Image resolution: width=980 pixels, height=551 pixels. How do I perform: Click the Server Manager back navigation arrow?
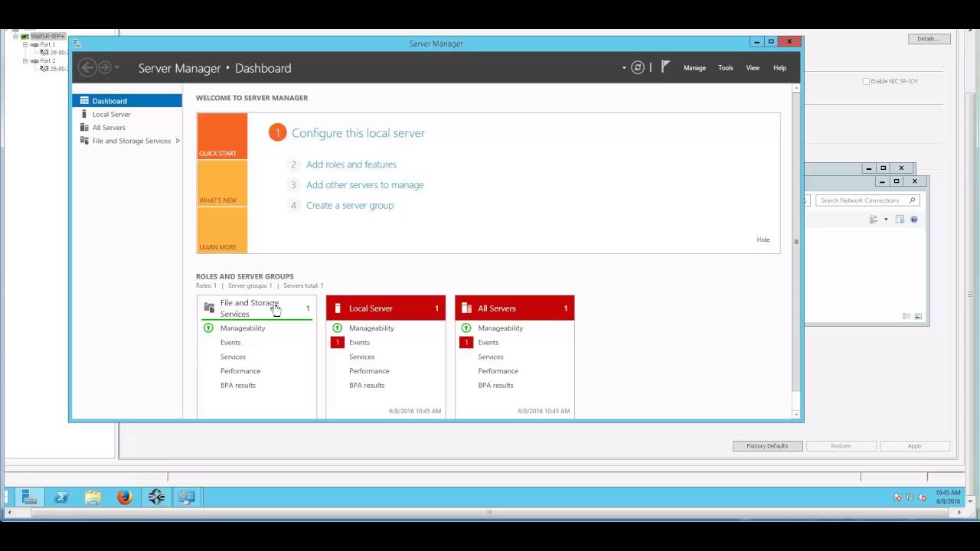click(x=87, y=67)
